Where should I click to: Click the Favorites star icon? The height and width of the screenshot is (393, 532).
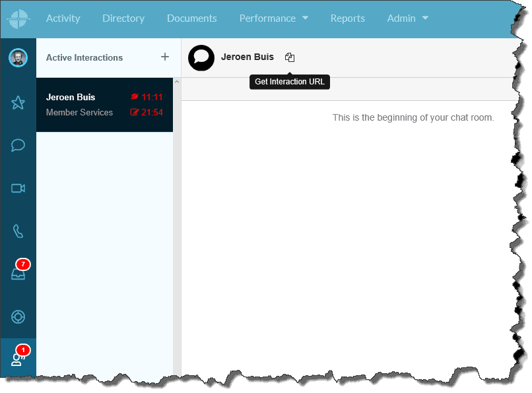coord(18,102)
